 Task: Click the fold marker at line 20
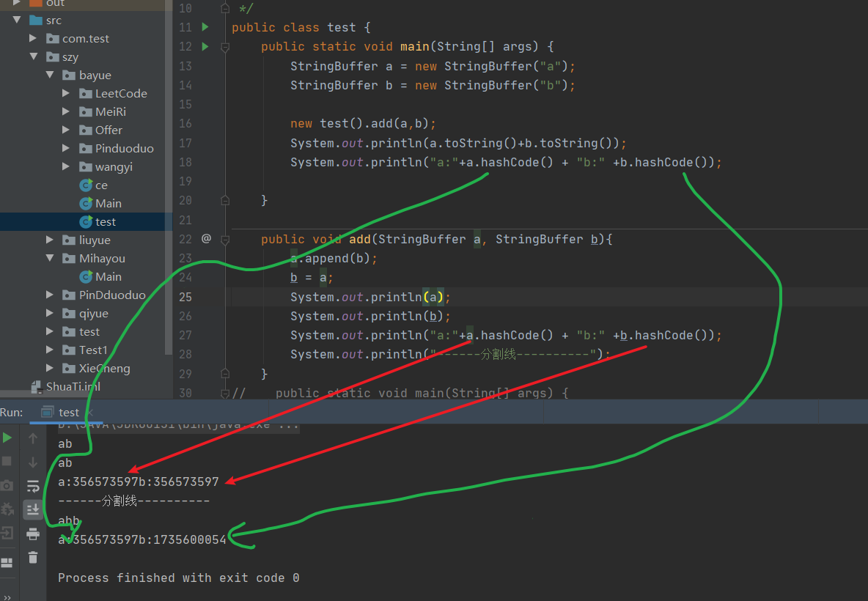(225, 200)
